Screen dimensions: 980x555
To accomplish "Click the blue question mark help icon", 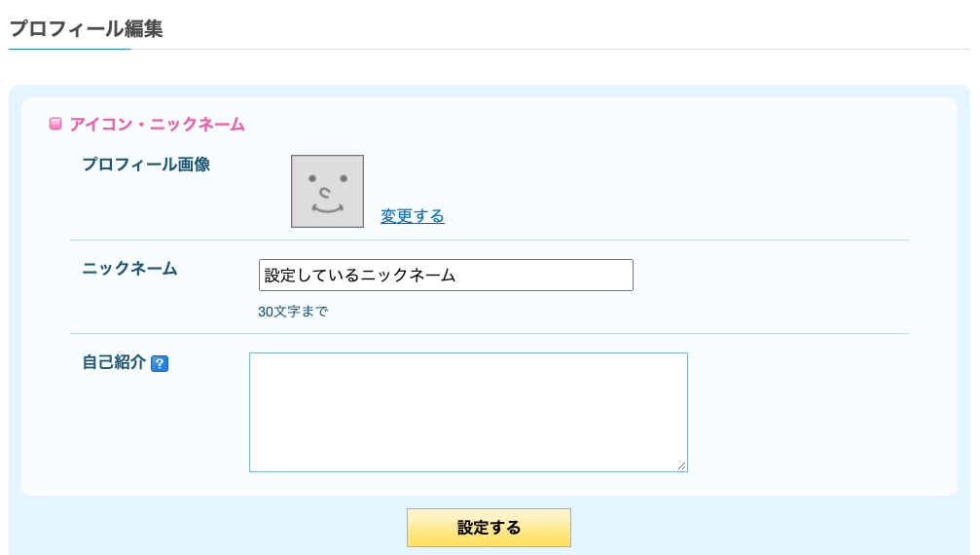I will coord(160,363).
